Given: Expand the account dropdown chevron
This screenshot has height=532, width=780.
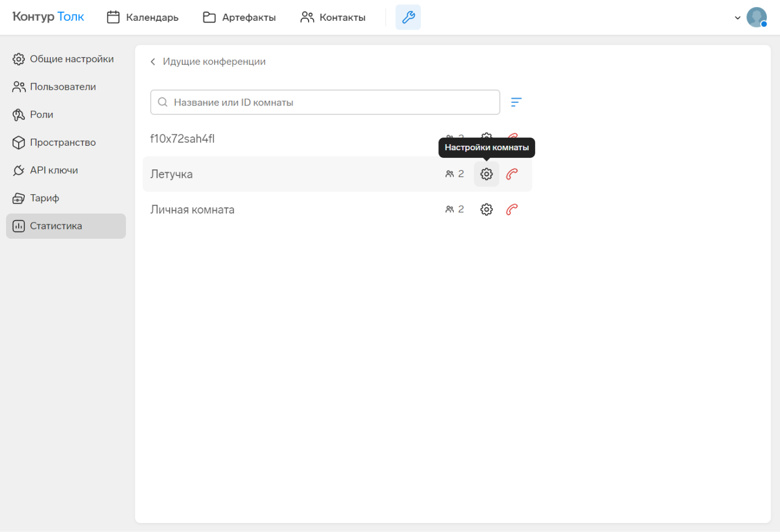Looking at the screenshot, I should click(738, 18).
